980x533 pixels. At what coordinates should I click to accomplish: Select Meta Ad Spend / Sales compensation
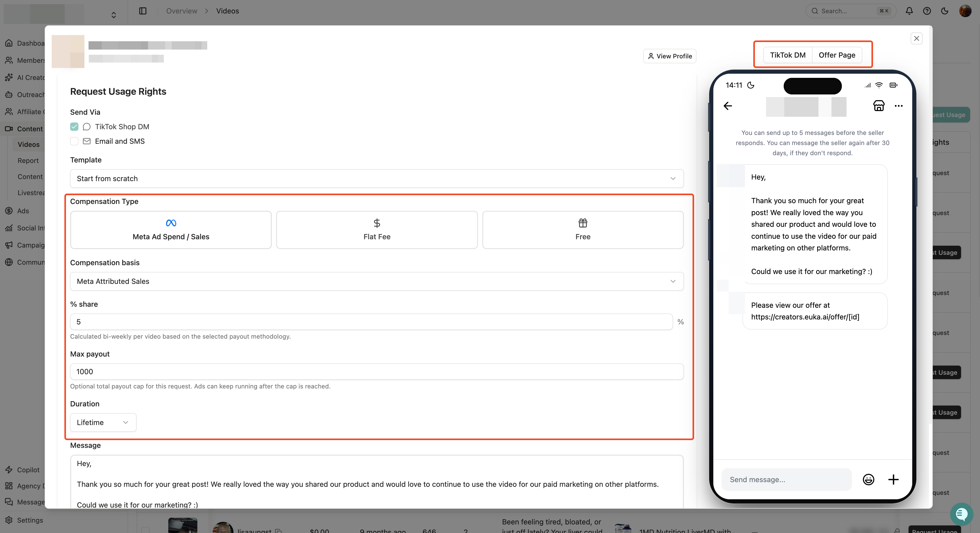171,230
